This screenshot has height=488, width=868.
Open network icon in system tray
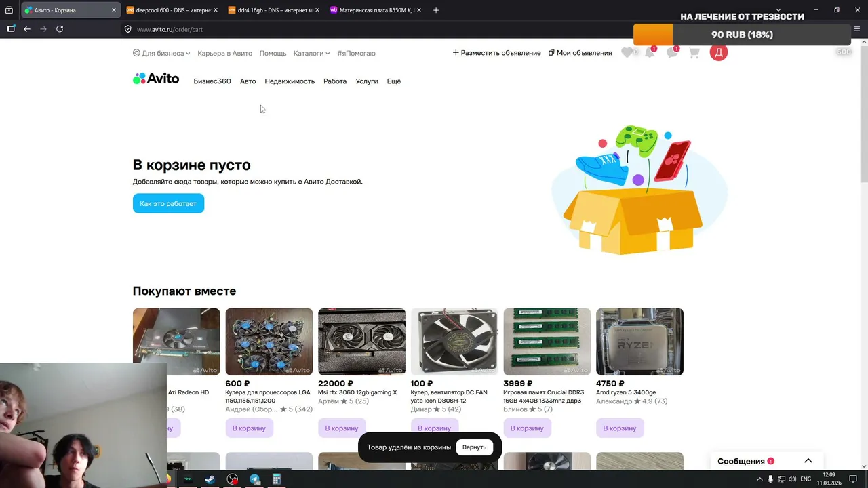pos(781,479)
